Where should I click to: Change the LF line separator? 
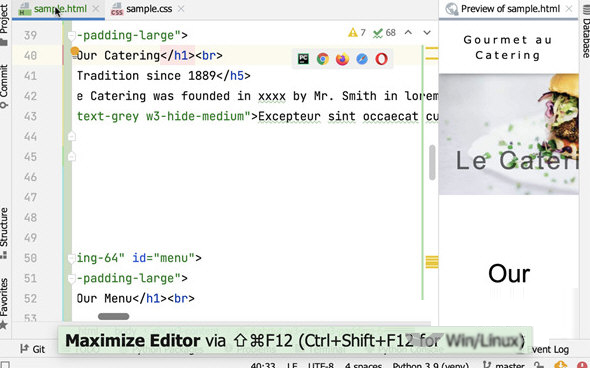coord(292,365)
